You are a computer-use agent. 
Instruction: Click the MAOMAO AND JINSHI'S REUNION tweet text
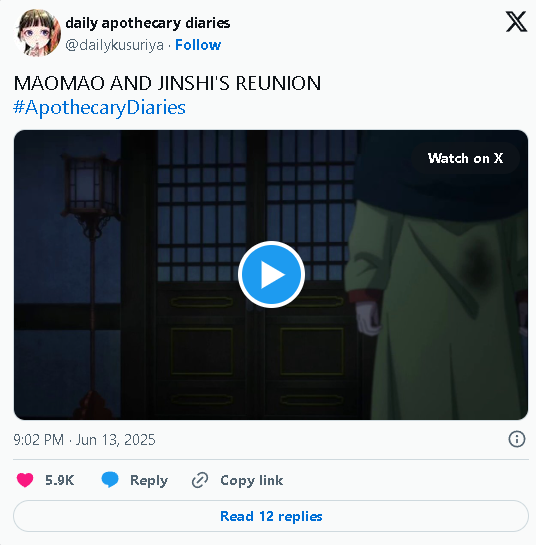[x=167, y=83]
